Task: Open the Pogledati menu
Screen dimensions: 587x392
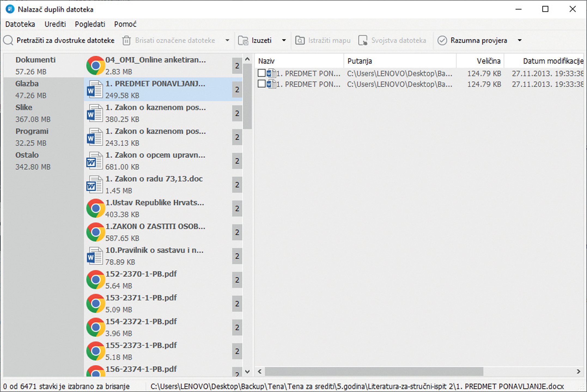Action: (x=90, y=24)
